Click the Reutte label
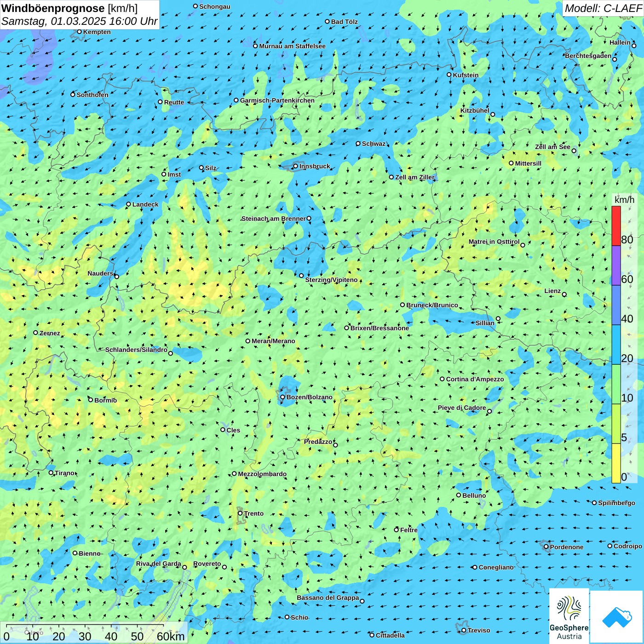 pyautogui.click(x=174, y=102)
